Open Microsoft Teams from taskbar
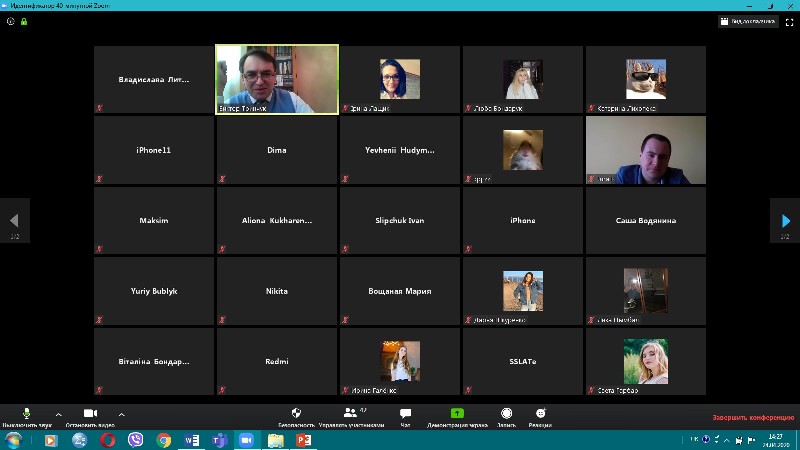 point(220,440)
